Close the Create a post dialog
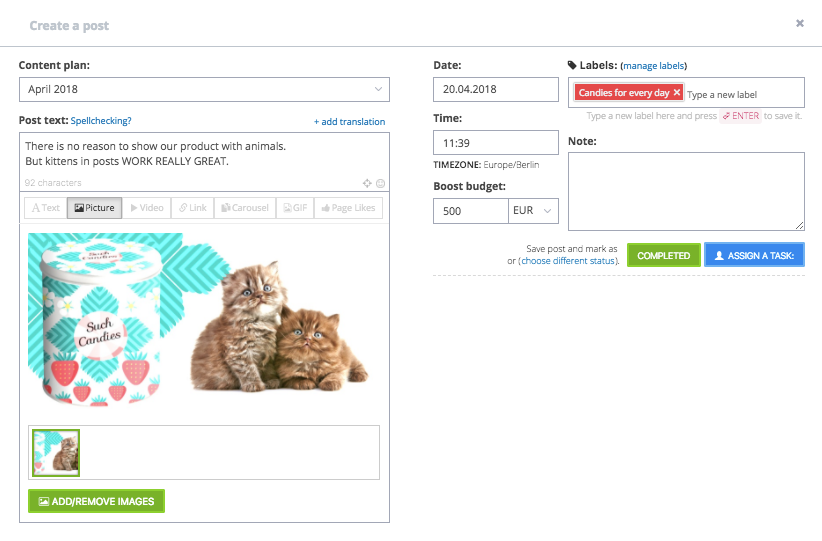The image size is (822, 541). pyautogui.click(x=800, y=23)
